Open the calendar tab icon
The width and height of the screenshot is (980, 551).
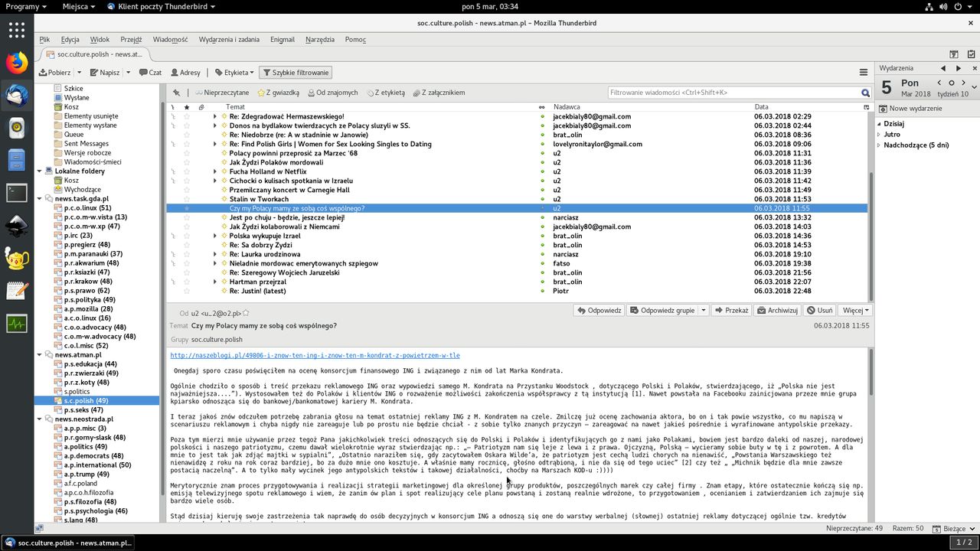954,54
